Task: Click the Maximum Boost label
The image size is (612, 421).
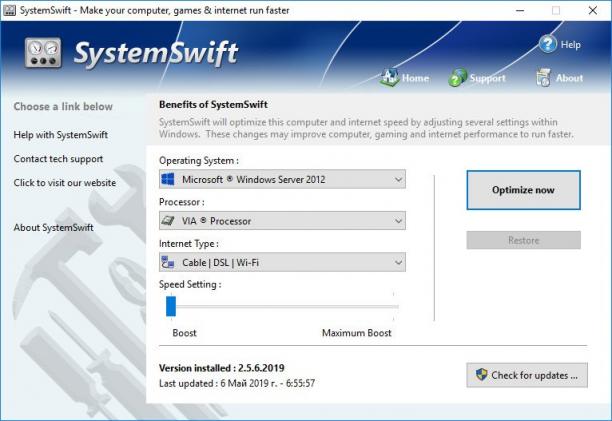Action: point(356,333)
